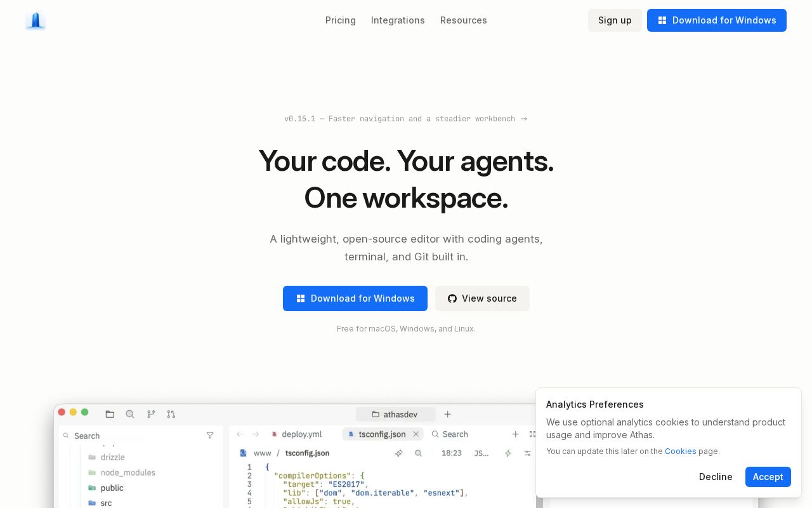Open the Cookies page link
The width and height of the screenshot is (812, 508).
681,451
